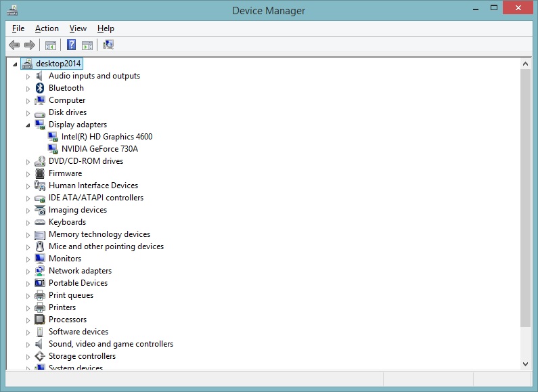The image size is (538, 392).
Task: Open the View menu
Action: (x=78, y=28)
